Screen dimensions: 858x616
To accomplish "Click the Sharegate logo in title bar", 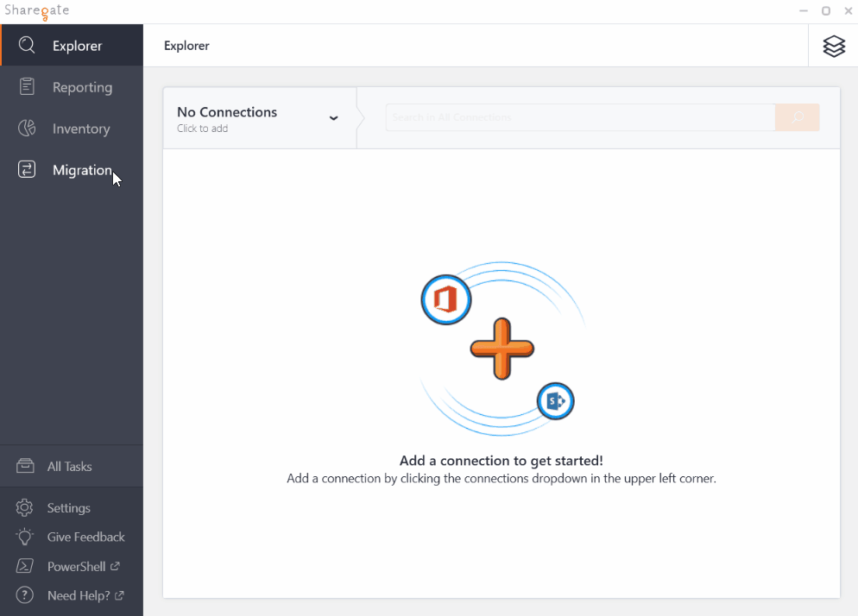I will click(36, 11).
